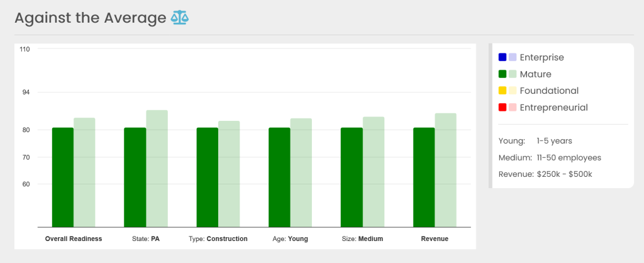Click the light green Mature swatch
Image resolution: width=644 pixels, height=263 pixels.
(x=513, y=74)
